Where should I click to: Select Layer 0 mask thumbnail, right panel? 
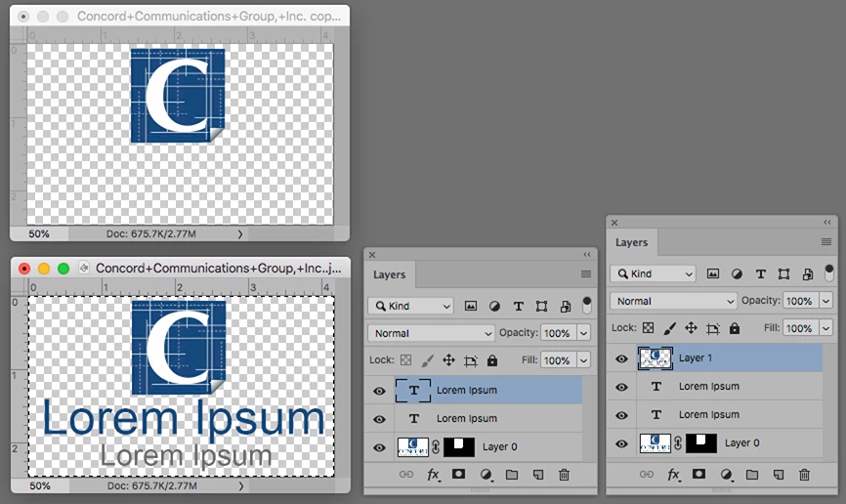(701, 443)
